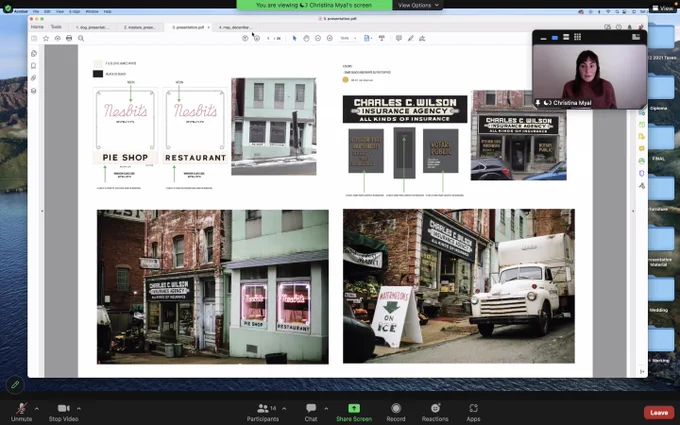Open the Attachments paperclip panel

[x=34, y=78]
